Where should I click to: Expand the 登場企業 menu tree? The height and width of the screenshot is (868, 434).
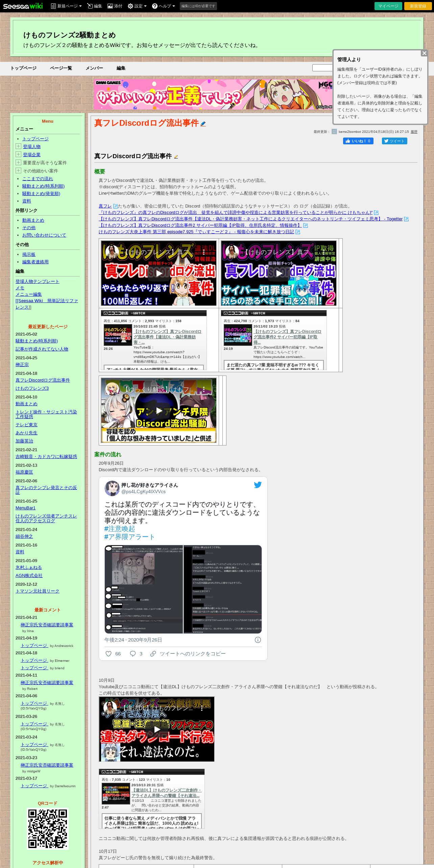point(18,154)
